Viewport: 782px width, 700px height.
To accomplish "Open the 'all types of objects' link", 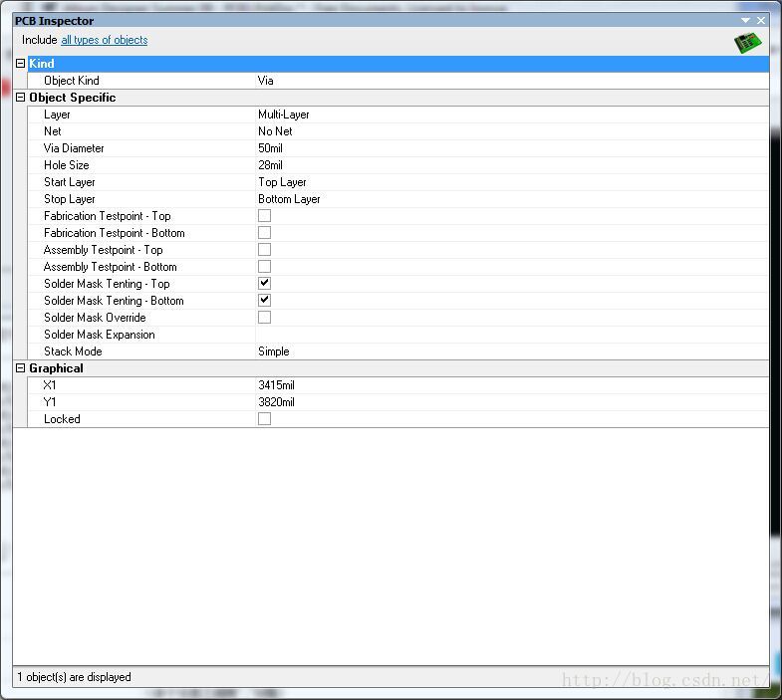I will click(105, 40).
